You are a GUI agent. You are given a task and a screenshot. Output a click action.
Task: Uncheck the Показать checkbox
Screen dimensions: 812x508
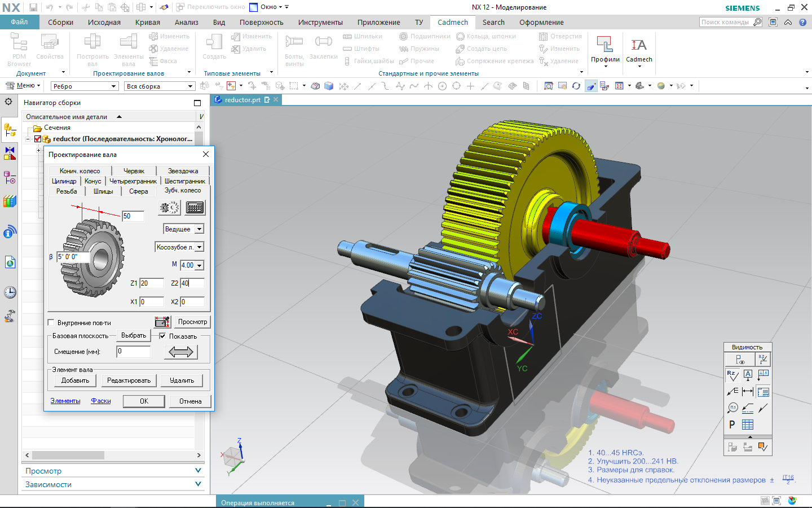162,336
